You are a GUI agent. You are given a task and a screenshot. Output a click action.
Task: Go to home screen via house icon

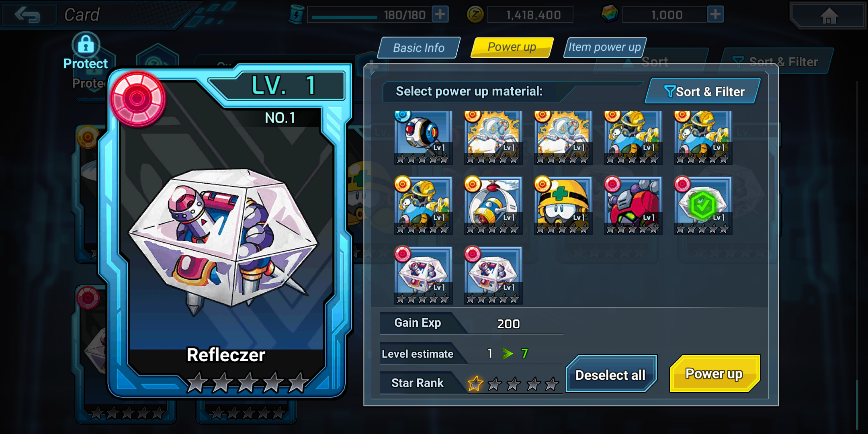coord(829,16)
